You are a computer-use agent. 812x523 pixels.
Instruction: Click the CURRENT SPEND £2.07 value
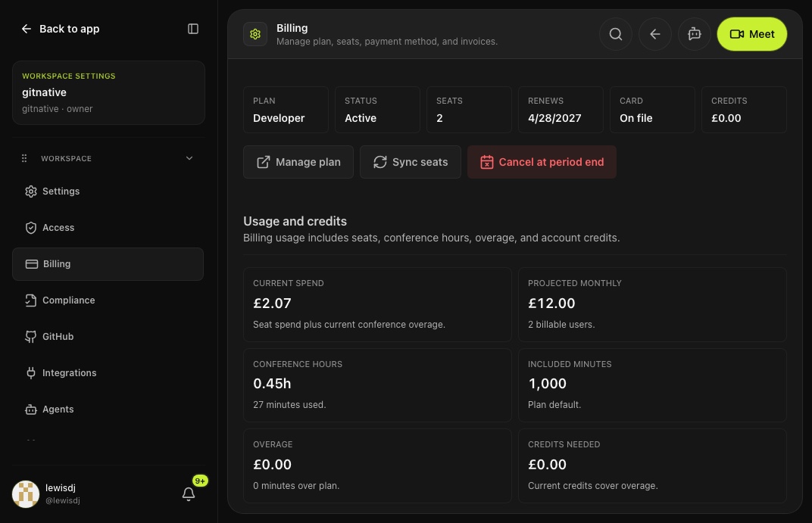[x=272, y=304]
